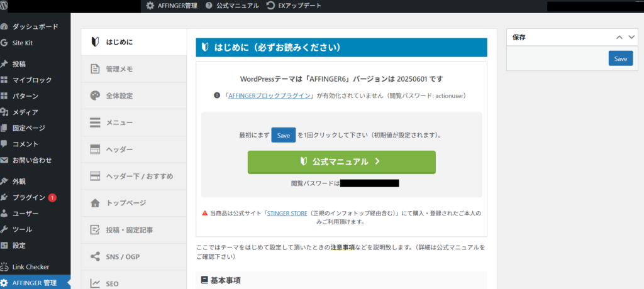644x289 pixels.
Task: Click the gear icon beside AFFINGER管理 in top bar
Action: 150,6
